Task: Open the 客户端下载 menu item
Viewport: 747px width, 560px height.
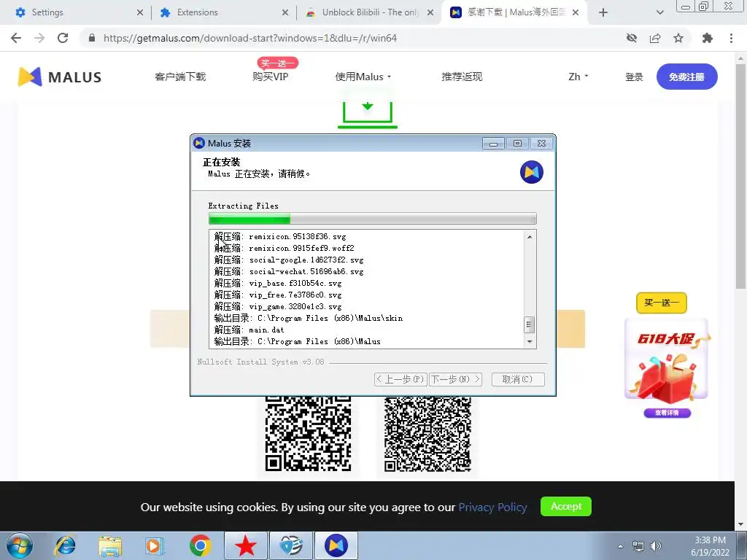Action: 180,77
